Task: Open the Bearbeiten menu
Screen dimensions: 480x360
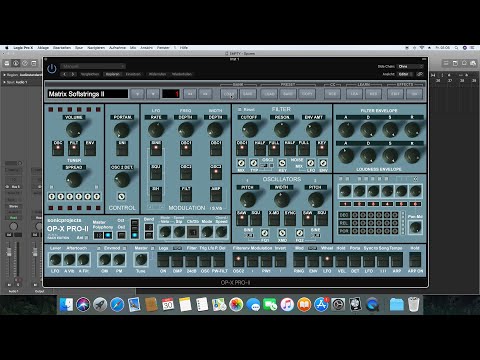Action: coord(62,48)
